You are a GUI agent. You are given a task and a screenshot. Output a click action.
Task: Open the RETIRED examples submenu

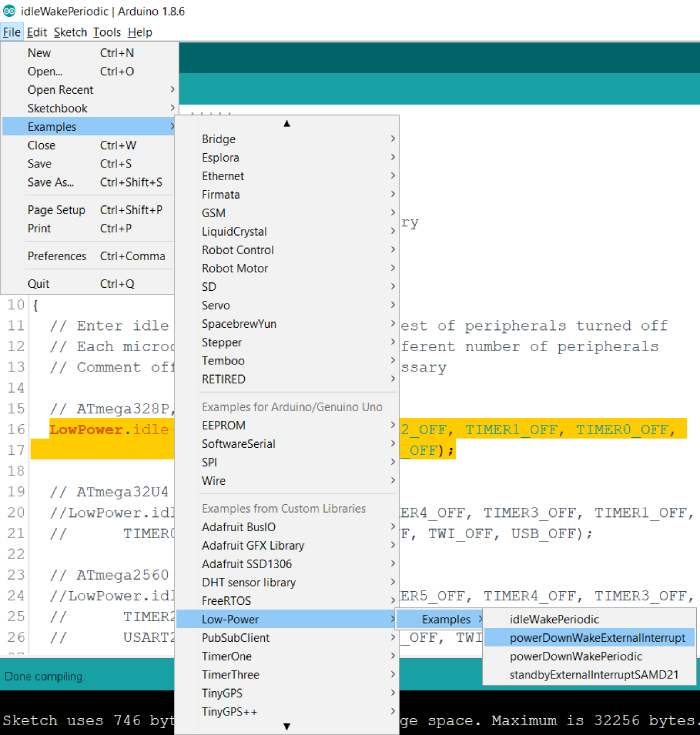287,379
